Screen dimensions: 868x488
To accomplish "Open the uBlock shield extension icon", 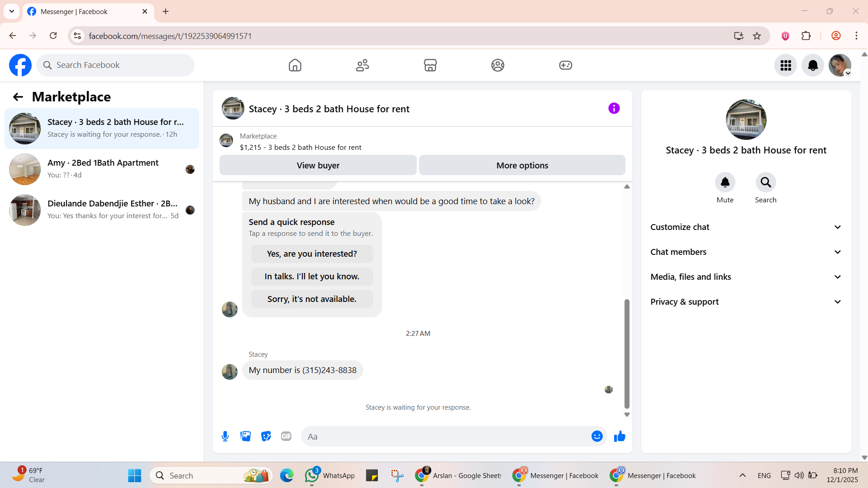I will [785, 36].
